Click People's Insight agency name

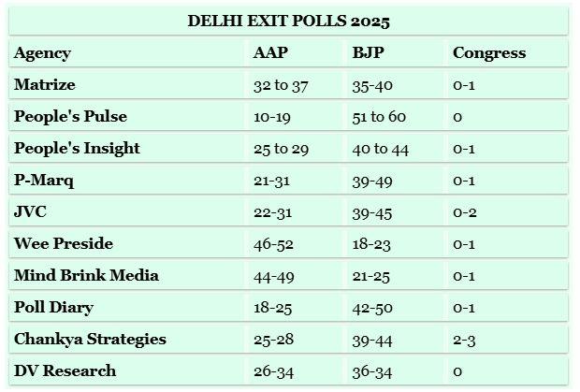(x=77, y=149)
